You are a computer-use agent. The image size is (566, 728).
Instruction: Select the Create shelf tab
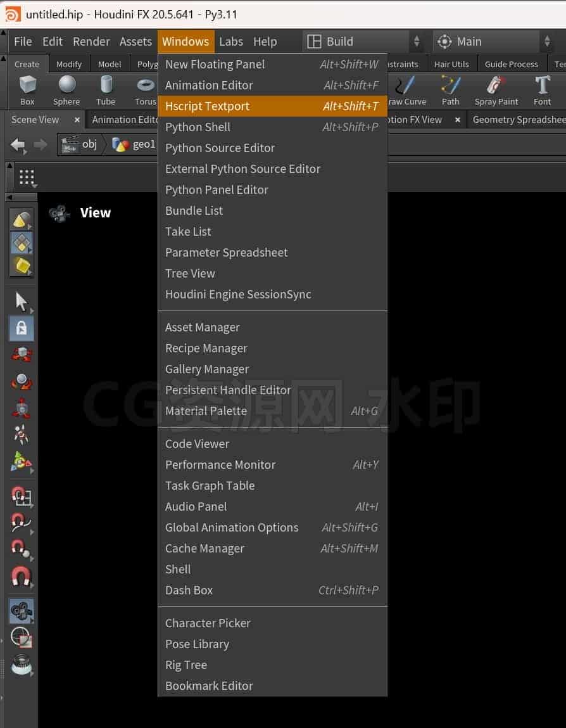click(x=27, y=64)
